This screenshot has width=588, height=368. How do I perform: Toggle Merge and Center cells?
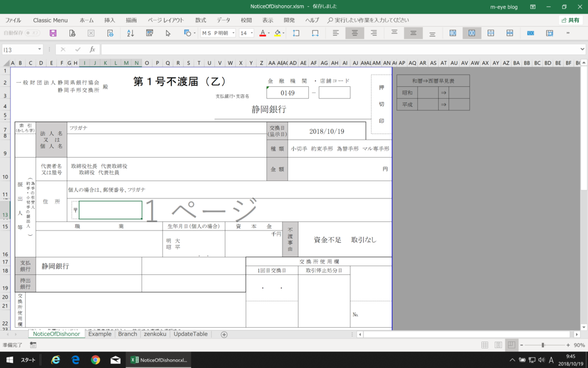click(472, 33)
